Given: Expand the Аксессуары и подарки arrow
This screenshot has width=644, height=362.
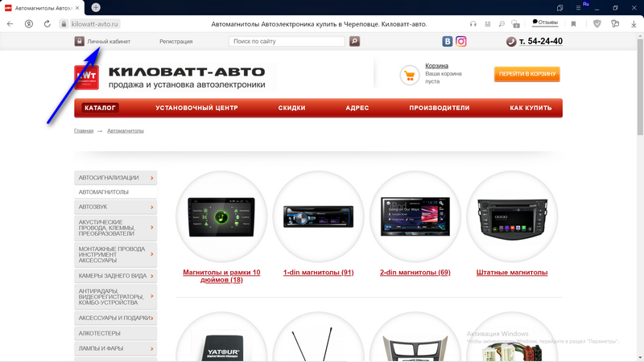Looking at the screenshot, I should click(152, 318).
